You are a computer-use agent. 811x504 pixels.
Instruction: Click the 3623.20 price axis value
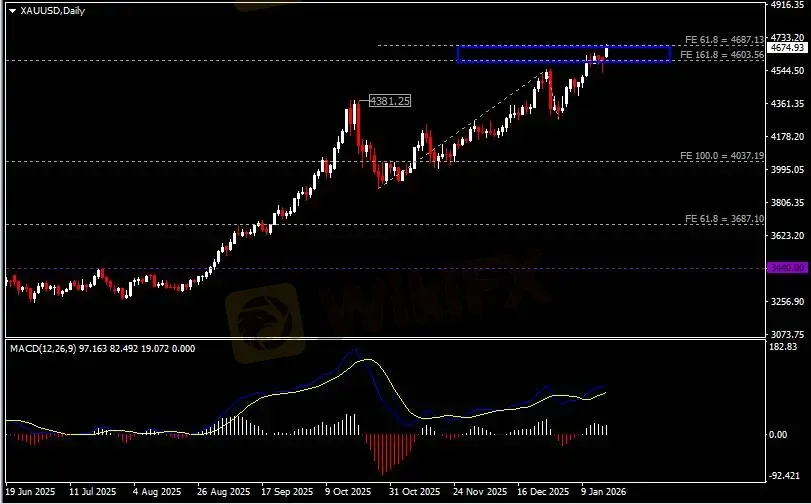click(787, 235)
